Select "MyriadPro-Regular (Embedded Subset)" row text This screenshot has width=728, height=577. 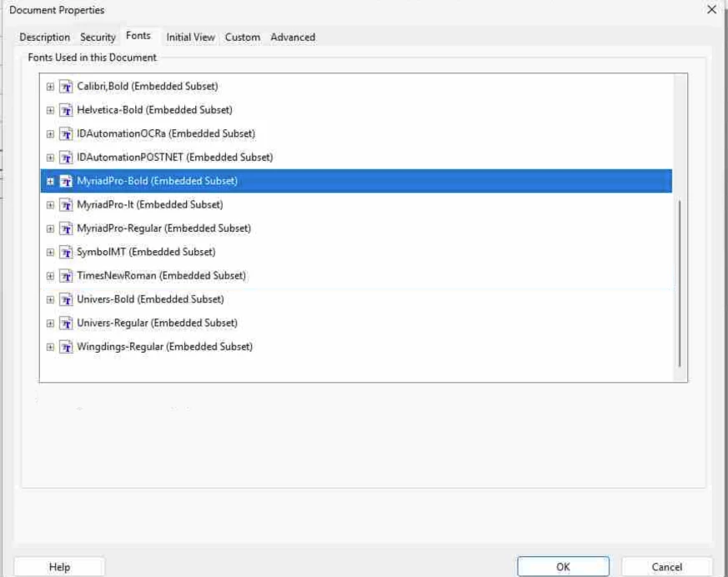pos(163,228)
